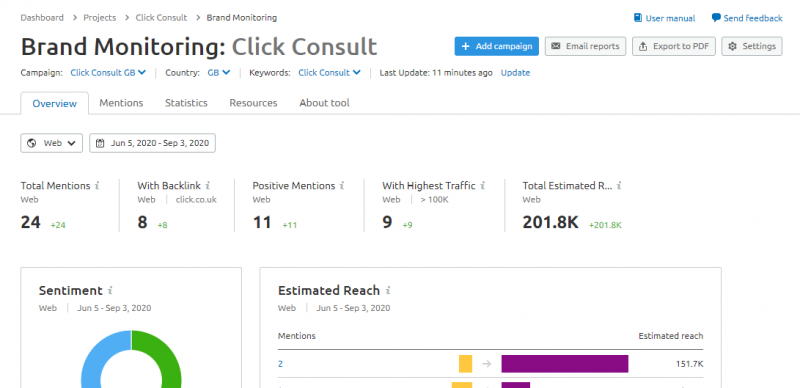Open the Settings button
Viewport: 800px width, 388px height.
point(752,46)
